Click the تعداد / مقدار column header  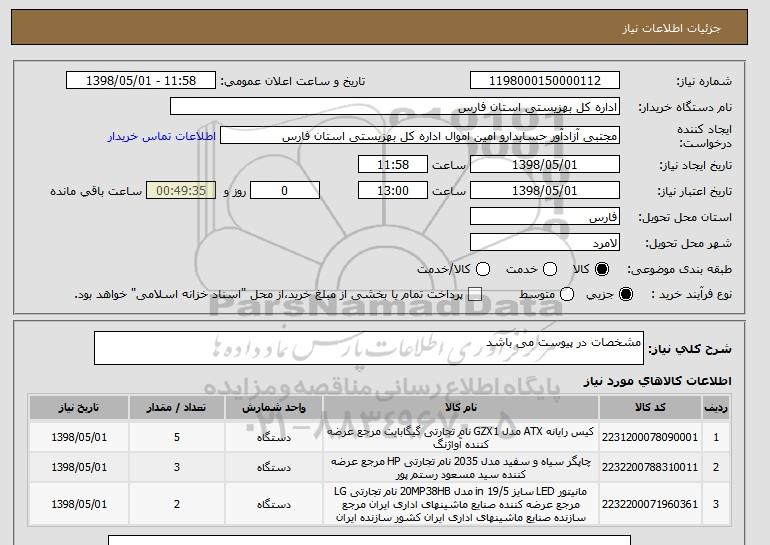coord(176,408)
